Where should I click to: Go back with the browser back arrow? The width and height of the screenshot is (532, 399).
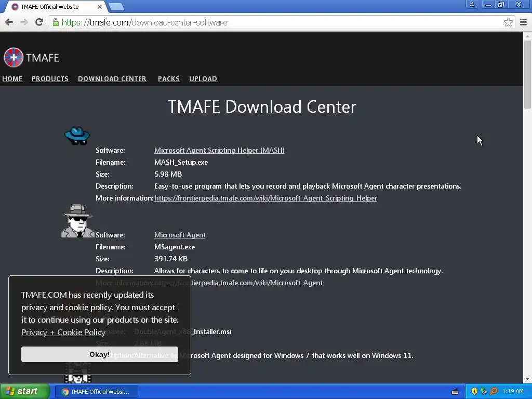[9, 22]
